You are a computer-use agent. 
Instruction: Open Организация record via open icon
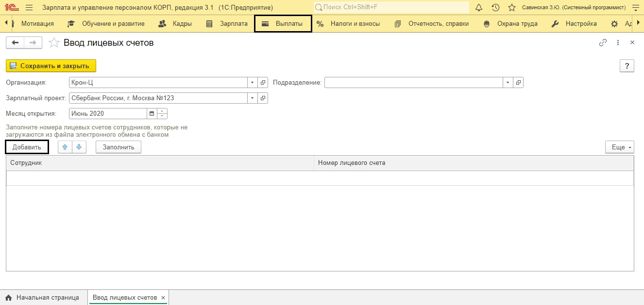(x=263, y=83)
